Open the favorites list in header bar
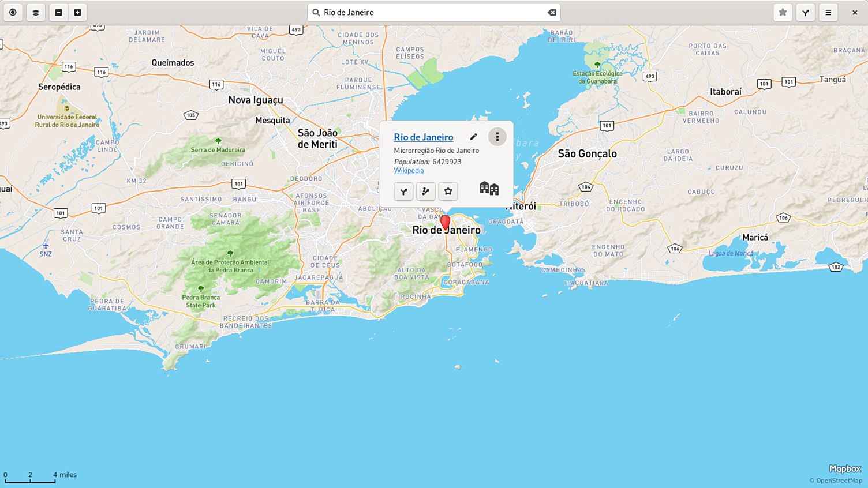Image resolution: width=868 pixels, height=488 pixels. click(783, 12)
